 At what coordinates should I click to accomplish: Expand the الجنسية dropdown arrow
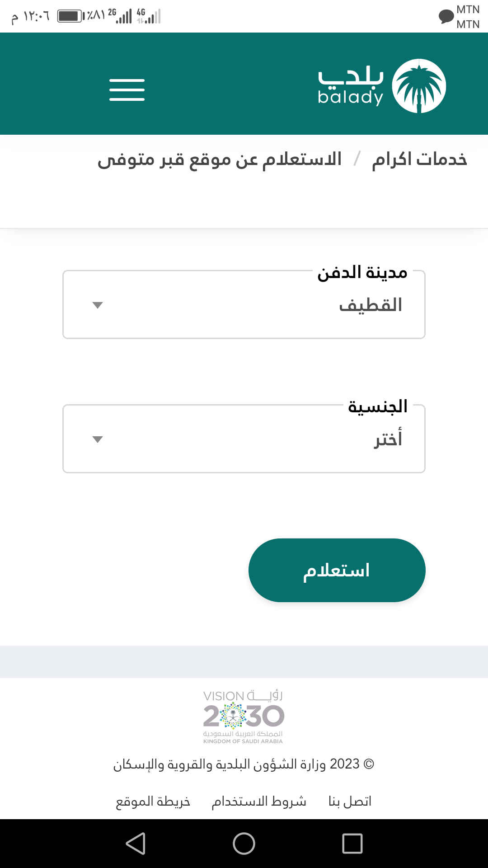(98, 439)
